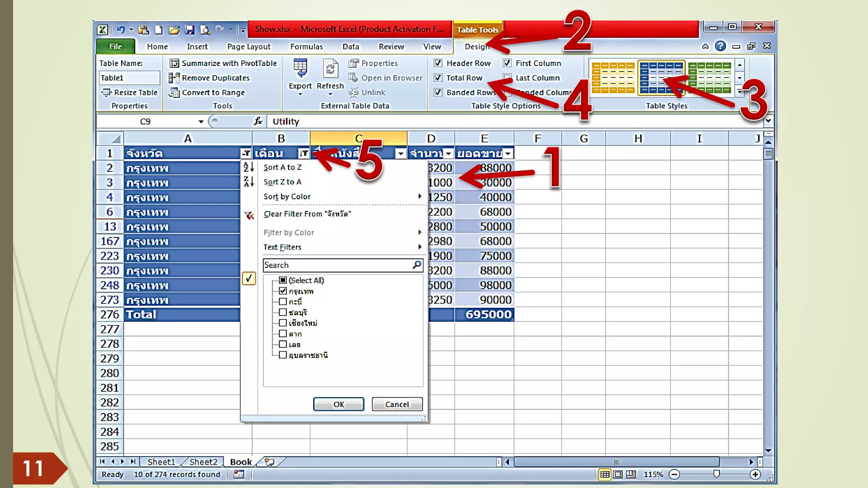Screen dimensions: 868x488
Task: Toggle the Banded Rows checkbox
Action: click(438, 92)
